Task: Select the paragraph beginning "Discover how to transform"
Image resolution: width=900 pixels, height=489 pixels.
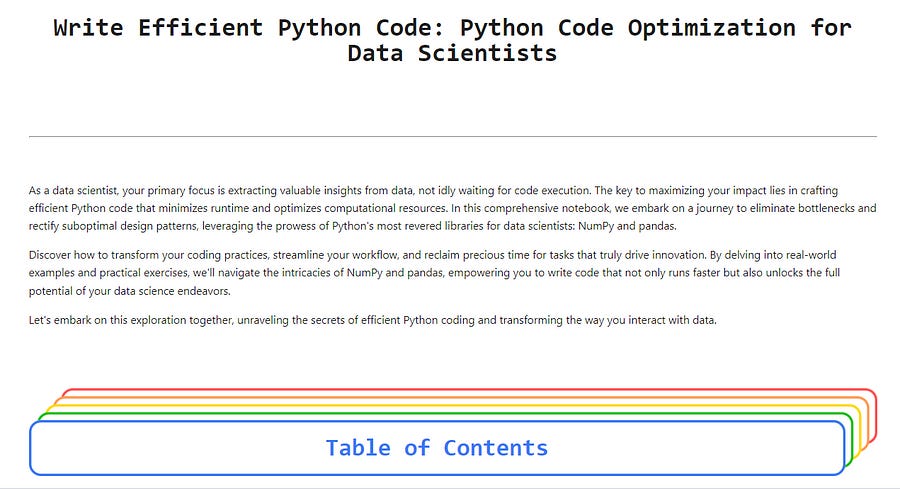Action: tap(435, 273)
